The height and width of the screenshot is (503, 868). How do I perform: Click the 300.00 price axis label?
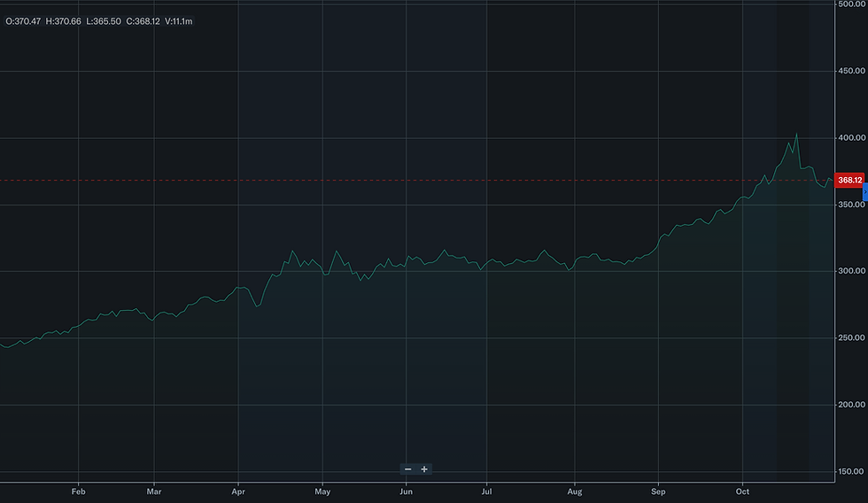click(851, 271)
